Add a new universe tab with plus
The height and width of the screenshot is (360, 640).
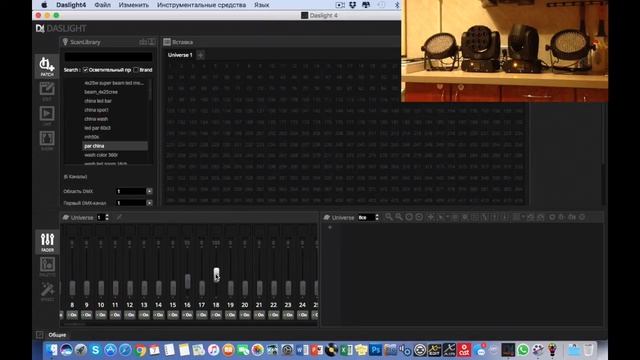[200, 55]
